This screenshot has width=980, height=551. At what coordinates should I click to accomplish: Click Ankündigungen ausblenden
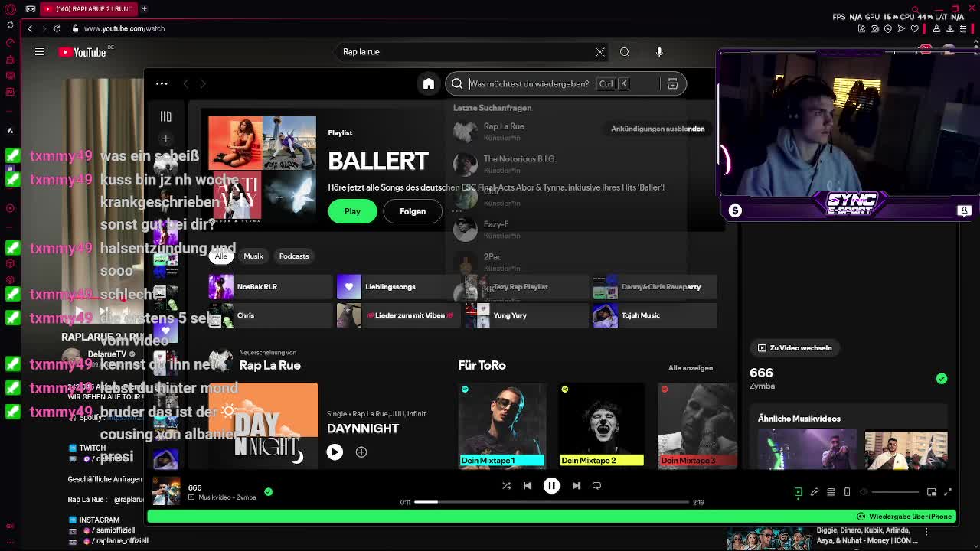pos(658,129)
